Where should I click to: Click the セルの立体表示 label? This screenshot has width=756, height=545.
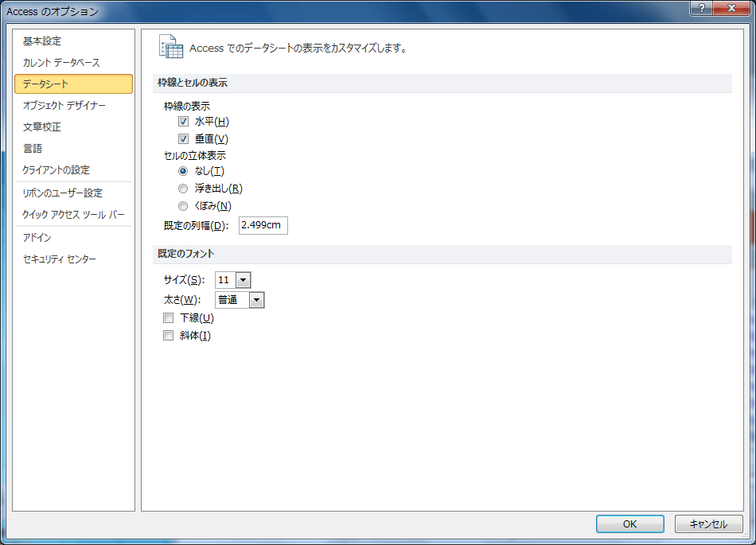point(195,156)
